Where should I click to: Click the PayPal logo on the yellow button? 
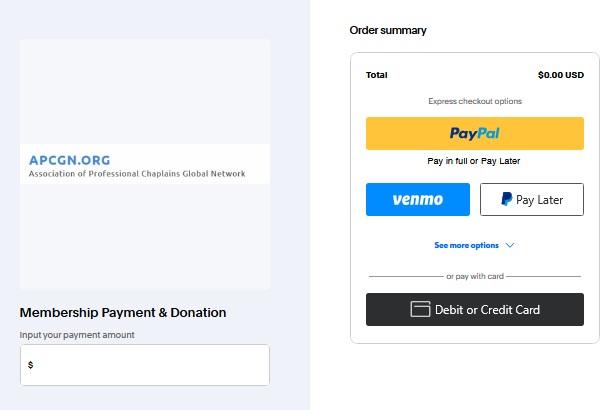pos(474,133)
